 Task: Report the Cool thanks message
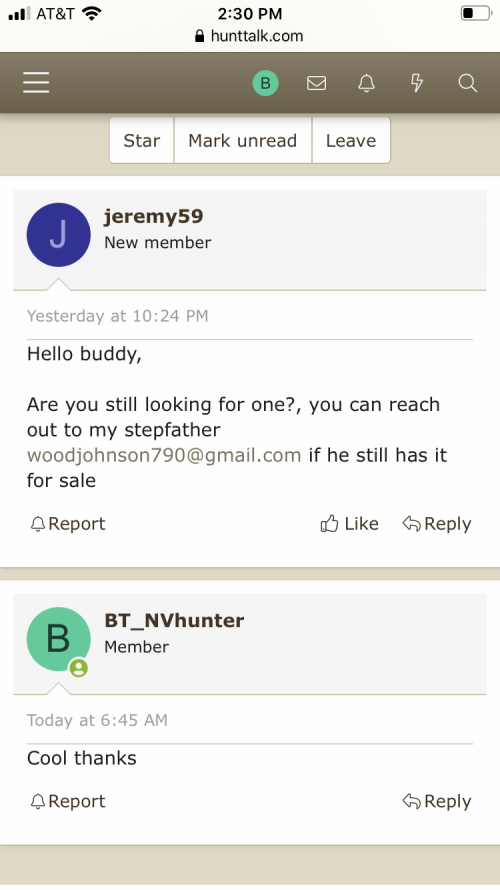pyautogui.click(x=68, y=801)
